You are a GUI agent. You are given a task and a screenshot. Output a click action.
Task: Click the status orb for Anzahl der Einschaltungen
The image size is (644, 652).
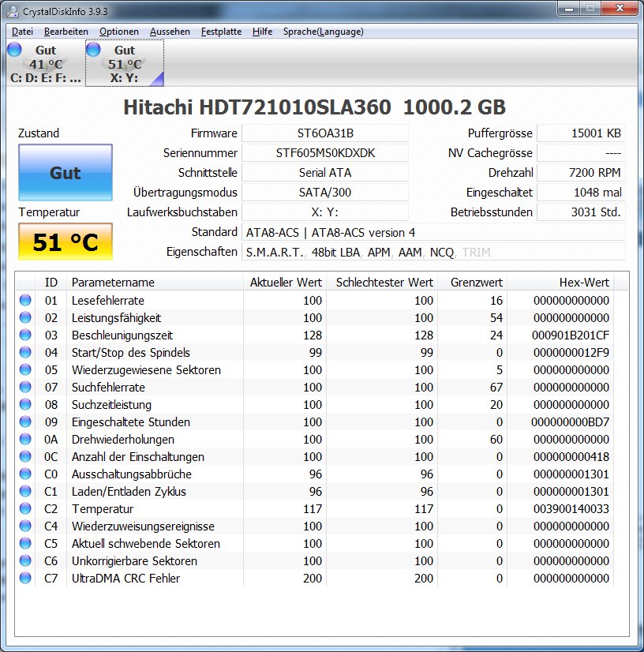coord(25,456)
